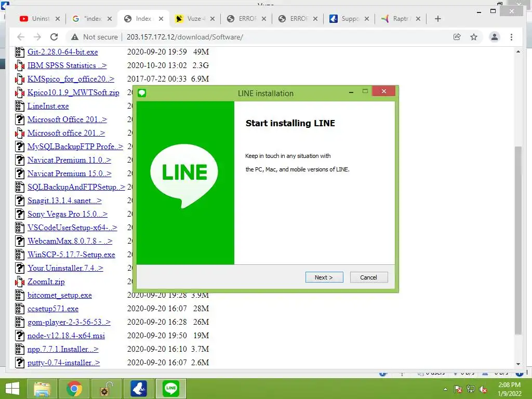The width and height of the screenshot is (532, 399).
Task: Click binary file icon beside ccsetup571.exe
Action: click(x=20, y=309)
